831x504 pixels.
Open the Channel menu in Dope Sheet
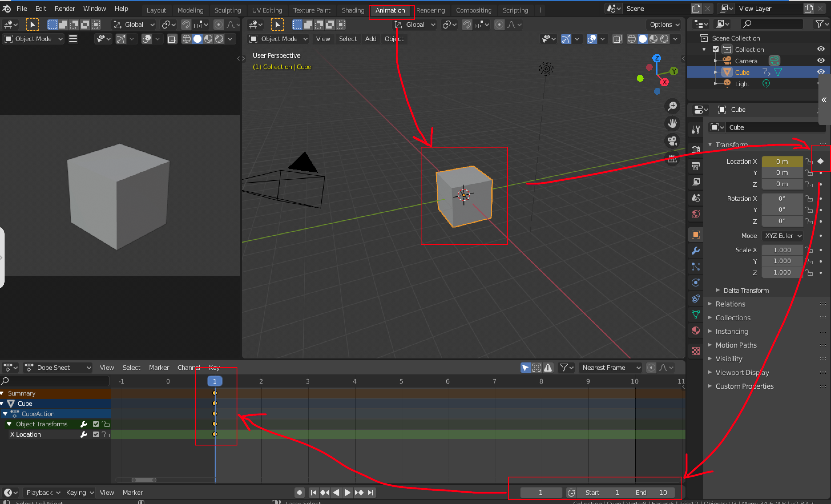click(189, 367)
